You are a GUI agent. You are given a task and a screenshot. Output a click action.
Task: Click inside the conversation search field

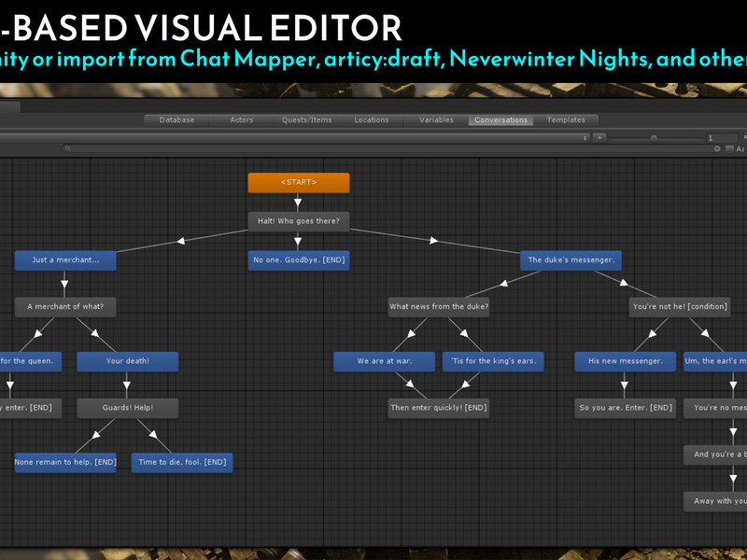[392, 148]
